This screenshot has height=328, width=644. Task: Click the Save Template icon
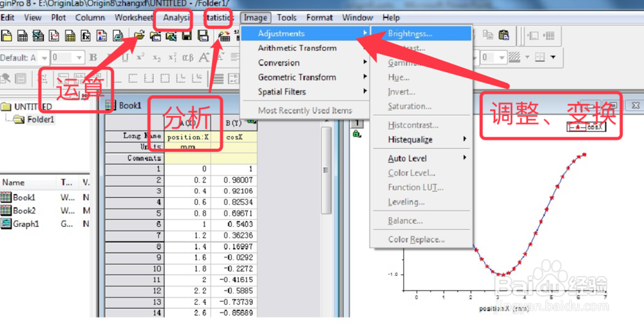click(203, 35)
